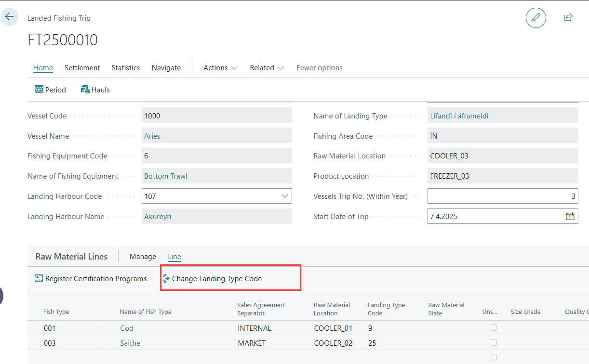Open calendar picker for Start Date

click(570, 216)
